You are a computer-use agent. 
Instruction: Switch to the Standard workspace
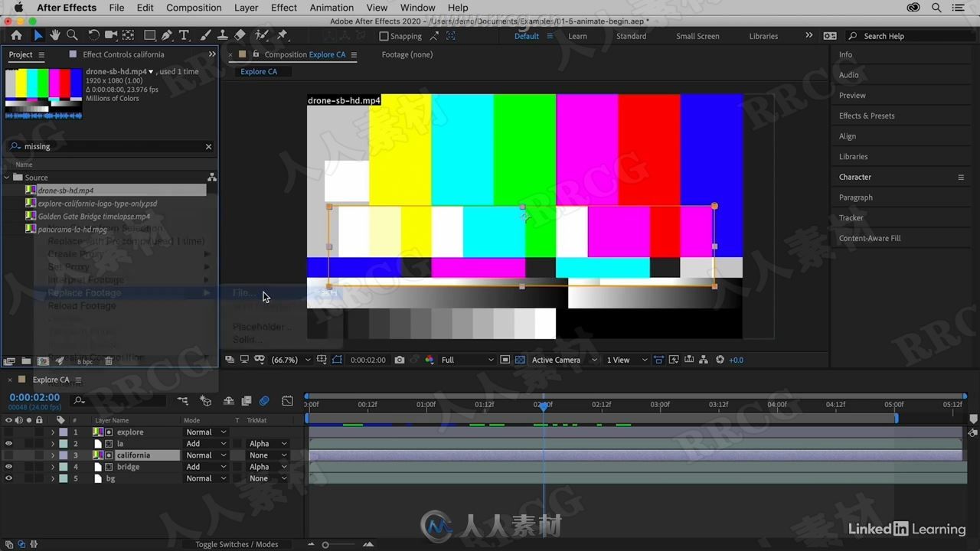click(x=631, y=36)
